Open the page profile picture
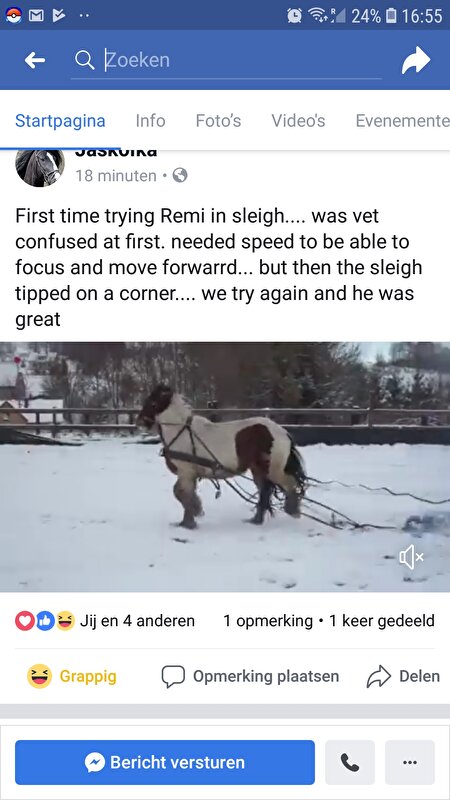The image size is (450, 800). tap(40, 167)
